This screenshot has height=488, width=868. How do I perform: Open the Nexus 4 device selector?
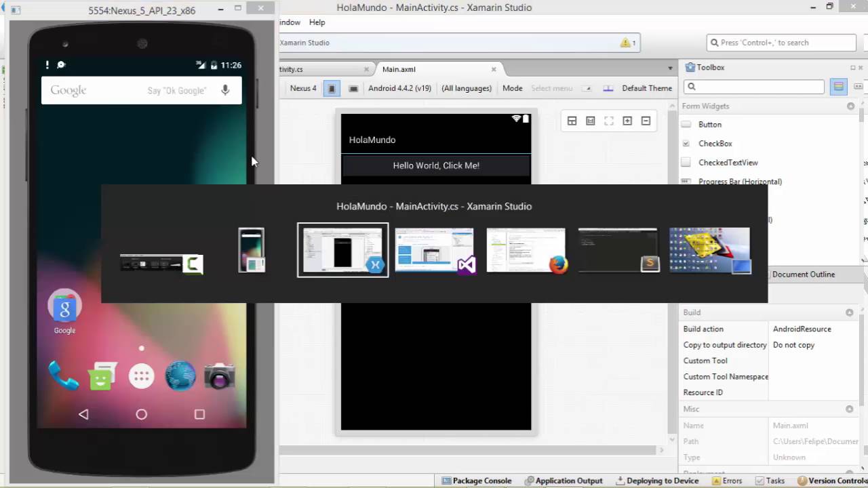(x=303, y=88)
